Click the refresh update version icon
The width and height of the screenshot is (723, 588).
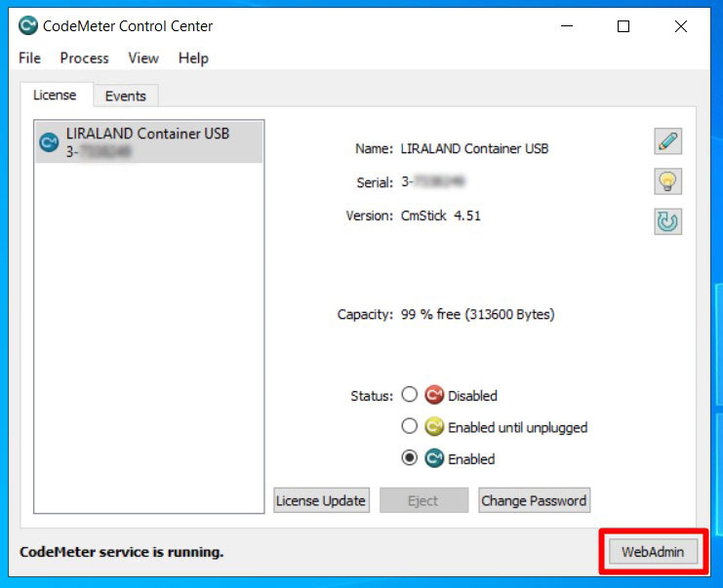pyautogui.click(x=667, y=221)
